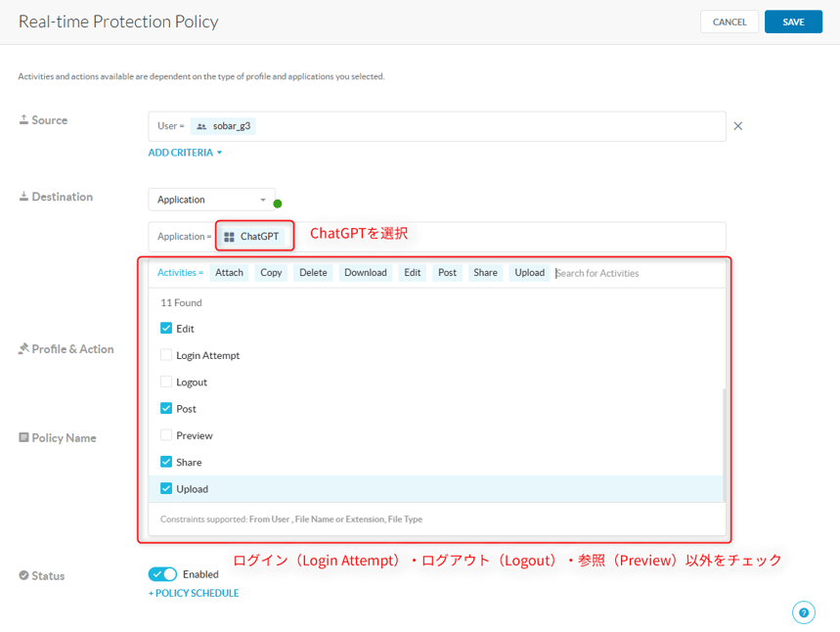
Task: Click the ChatGPT application grid icon
Action: tap(229, 237)
